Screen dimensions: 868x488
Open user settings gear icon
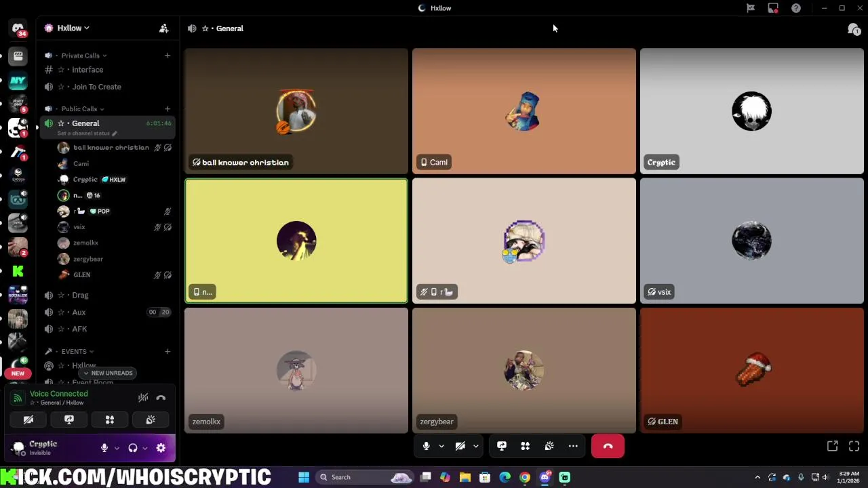coord(161,448)
